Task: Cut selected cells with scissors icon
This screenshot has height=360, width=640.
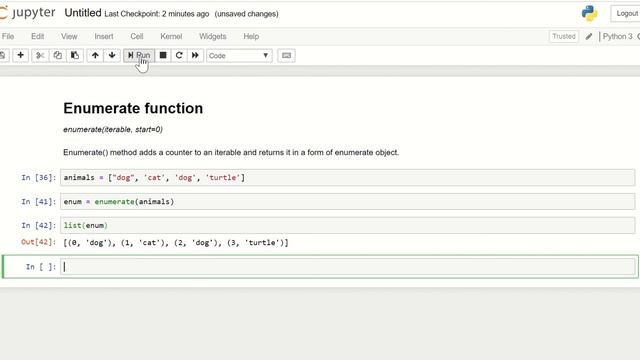Action: (40, 56)
